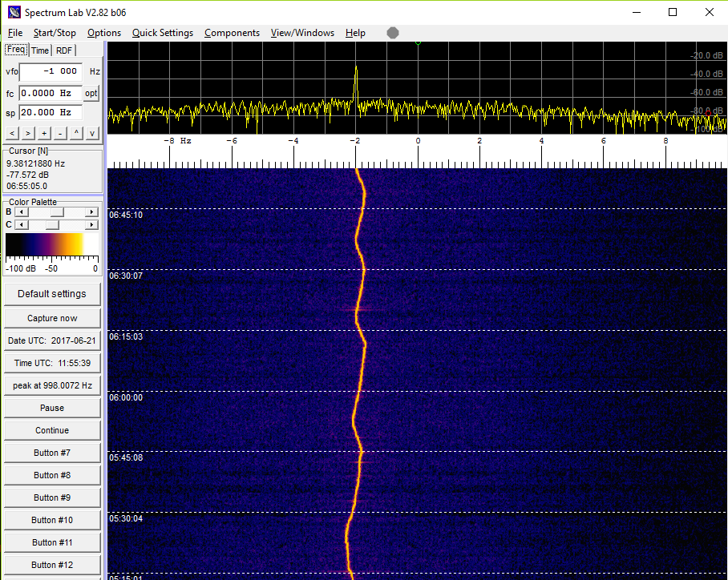Click the '-' zoom-out frequency icon
Screen dimensions: 728x580
click(x=60, y=133)
